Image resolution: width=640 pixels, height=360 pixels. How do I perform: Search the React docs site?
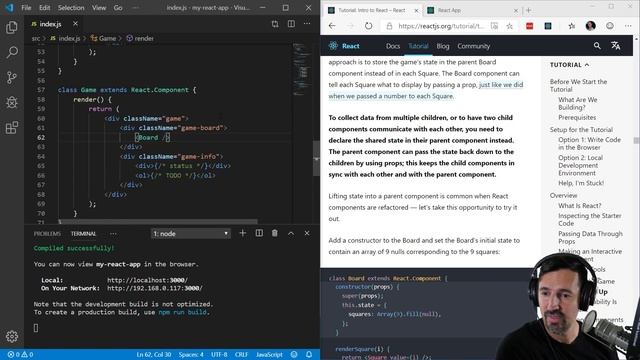tap(597, 46)
